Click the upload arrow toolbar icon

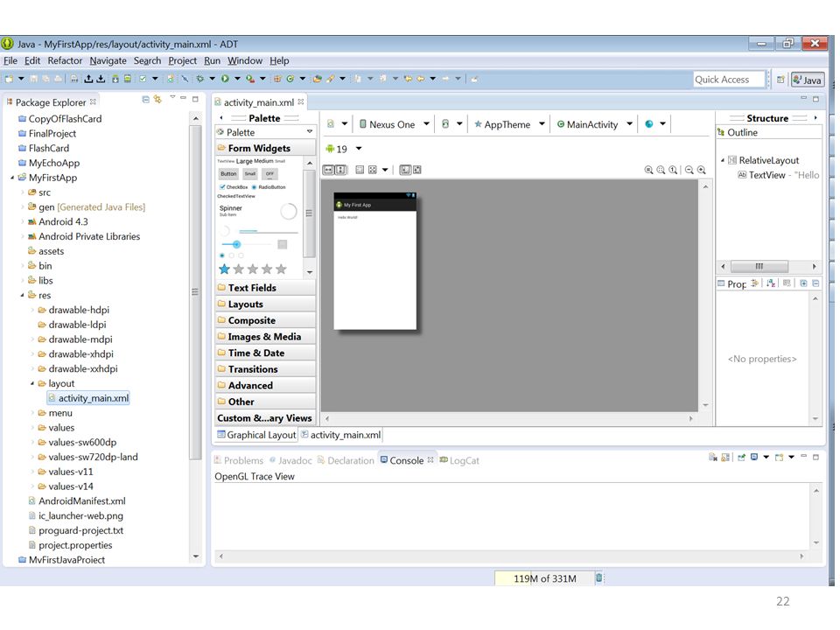pyautogui.click(x=88, y=79)
